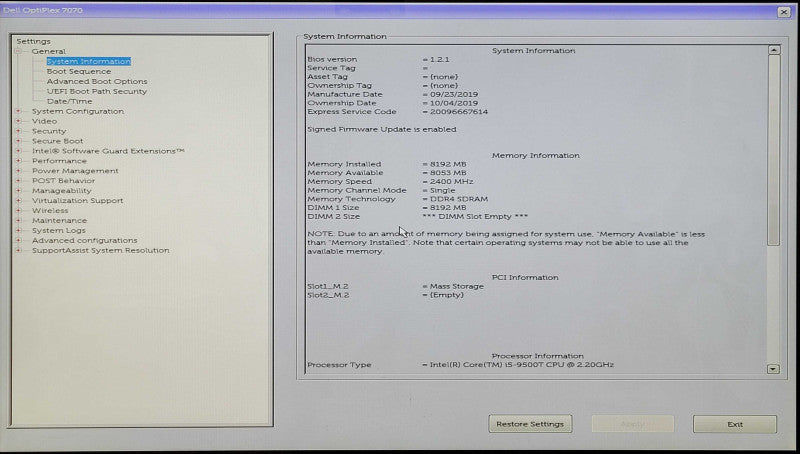The height and width of the screenshot is (454, 800).
Task: Select Secure Boot category label
Action: tap(58, 141)
